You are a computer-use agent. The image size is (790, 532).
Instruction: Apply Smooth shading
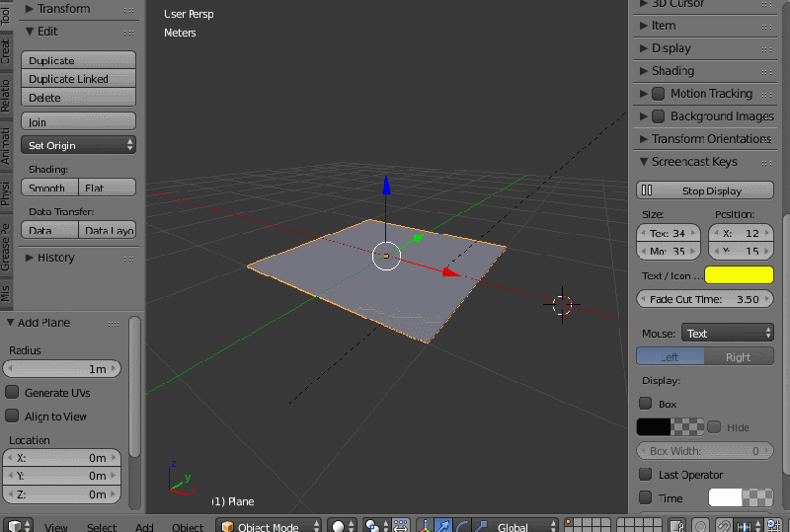coord(49,188)
